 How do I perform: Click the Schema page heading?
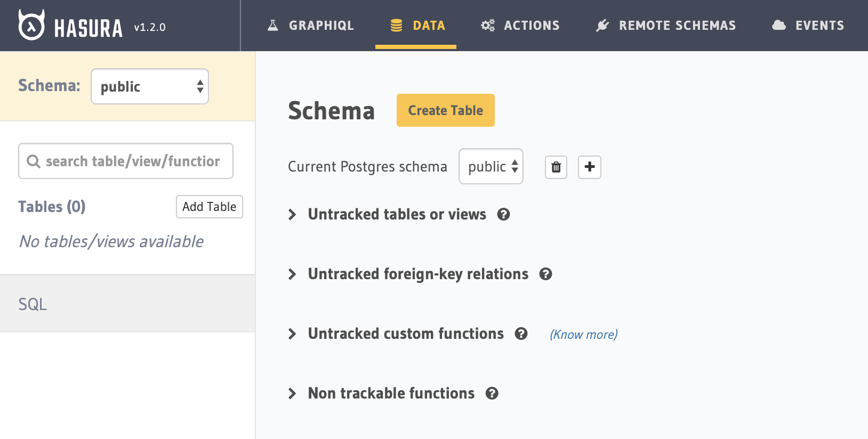(332, 111)
